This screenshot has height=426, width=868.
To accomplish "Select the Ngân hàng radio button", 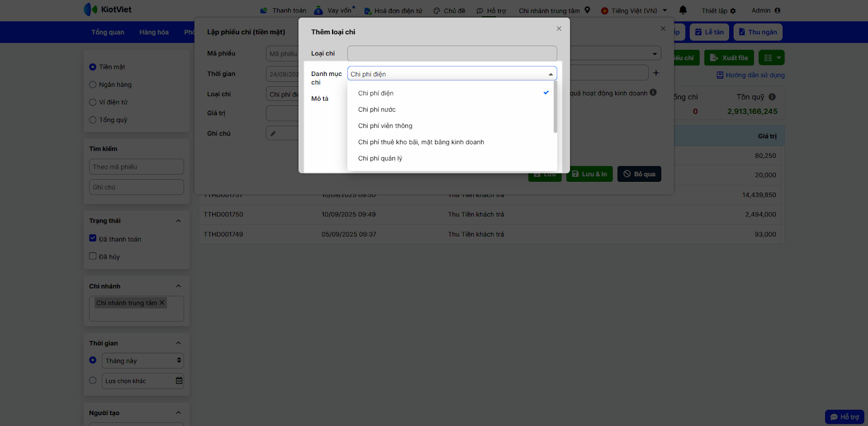I will 93,85.
